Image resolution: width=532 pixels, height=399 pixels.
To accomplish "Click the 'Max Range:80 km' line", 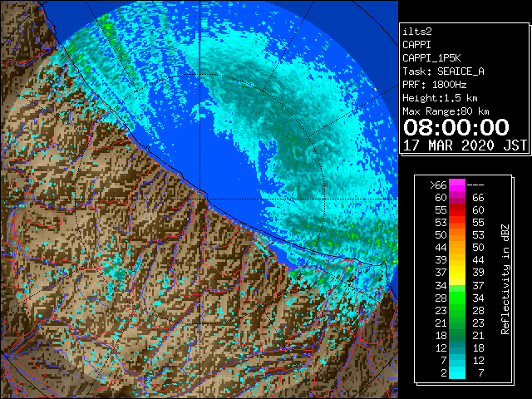I will 446,111.
